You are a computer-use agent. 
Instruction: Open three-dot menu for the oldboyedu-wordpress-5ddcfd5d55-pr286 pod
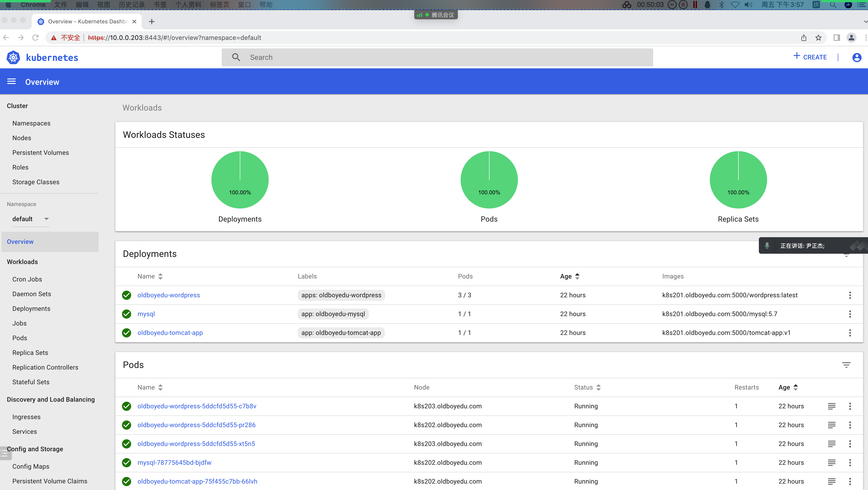[850, 425]
